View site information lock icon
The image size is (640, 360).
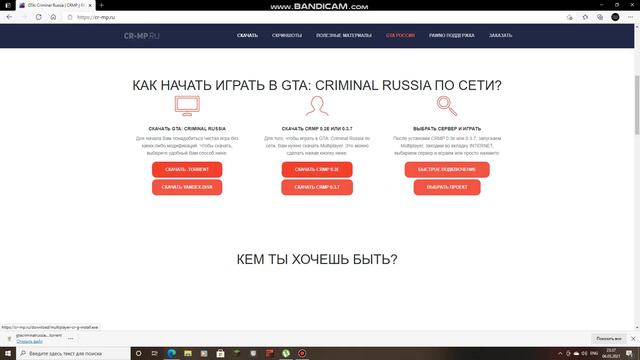(x=70, y=17)
